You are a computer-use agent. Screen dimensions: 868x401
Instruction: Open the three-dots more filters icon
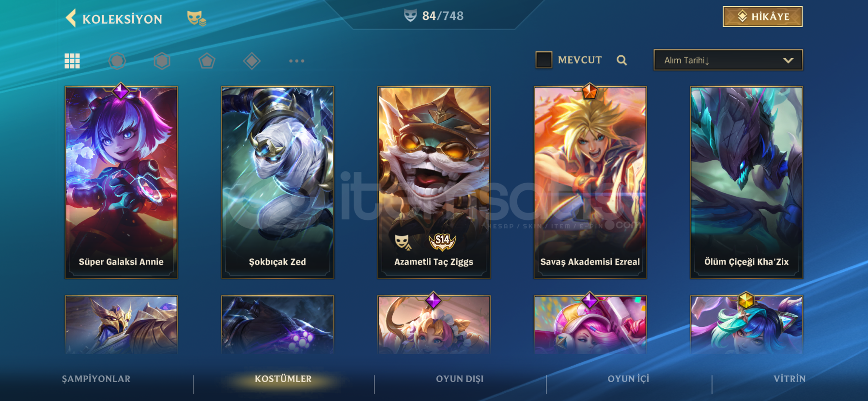pyautogui.click(x=296, y=61)
